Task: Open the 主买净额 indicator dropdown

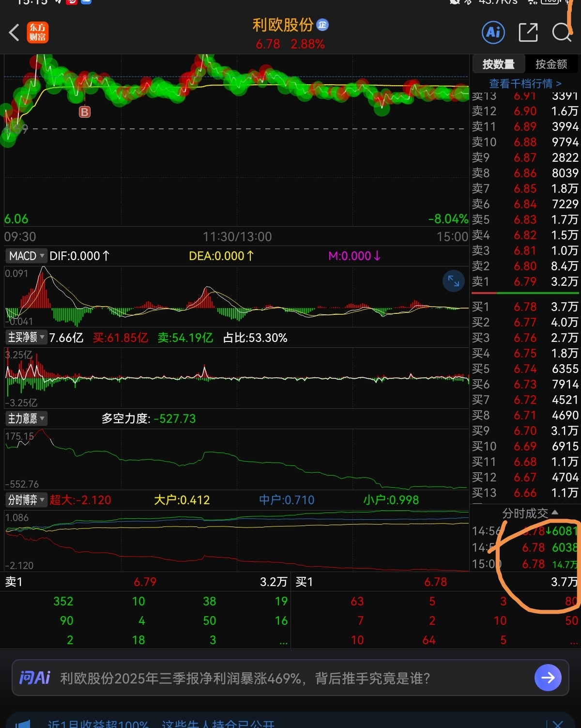Action: [x=26, y=337]
